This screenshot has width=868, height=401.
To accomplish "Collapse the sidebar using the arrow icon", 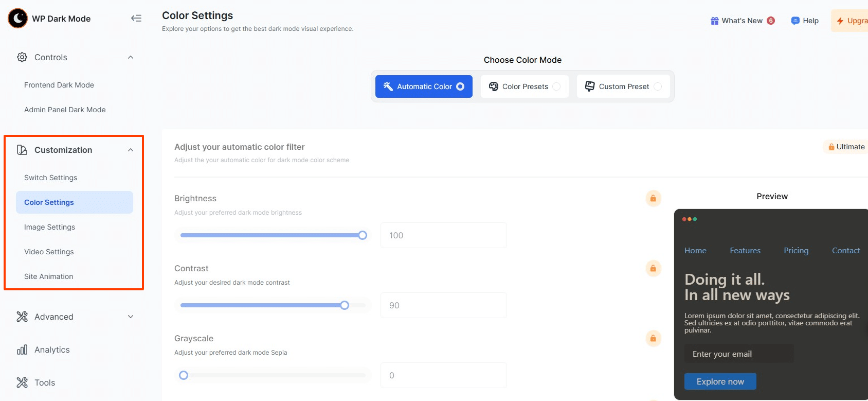I will pos(136,19).
